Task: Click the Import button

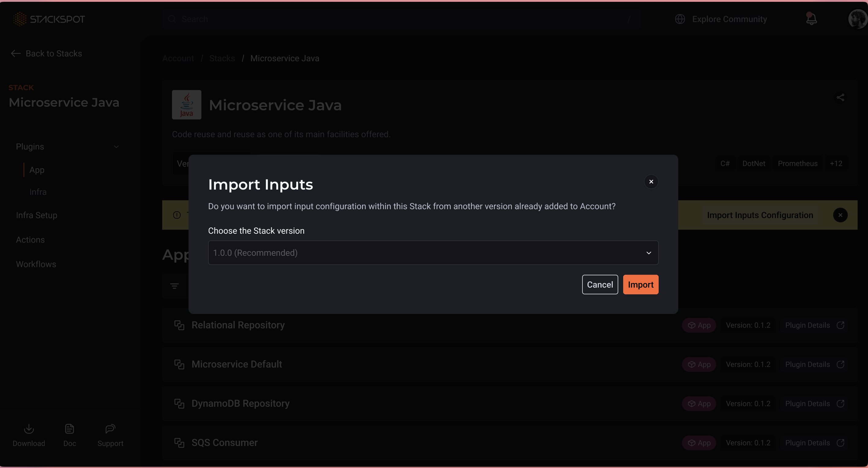Action: 640,285
